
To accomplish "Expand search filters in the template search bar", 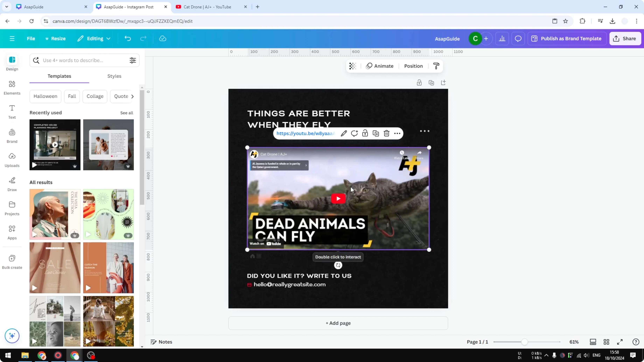I will (133, 60).
